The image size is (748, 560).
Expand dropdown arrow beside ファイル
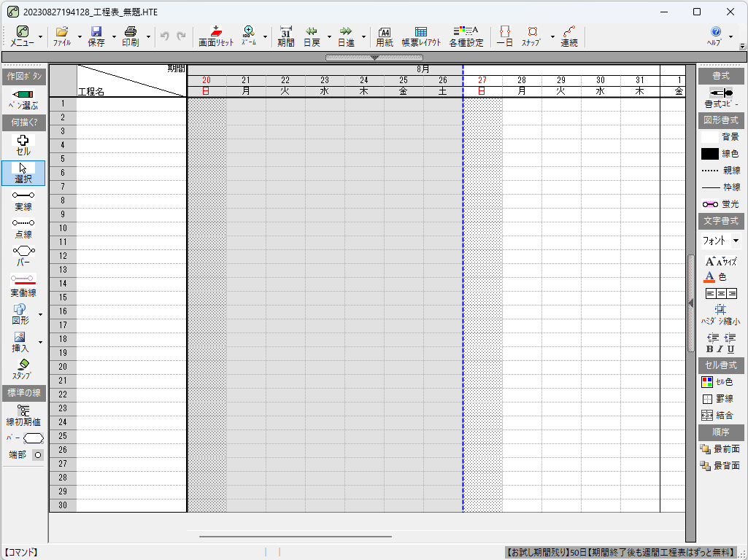[x=80, y=36]
